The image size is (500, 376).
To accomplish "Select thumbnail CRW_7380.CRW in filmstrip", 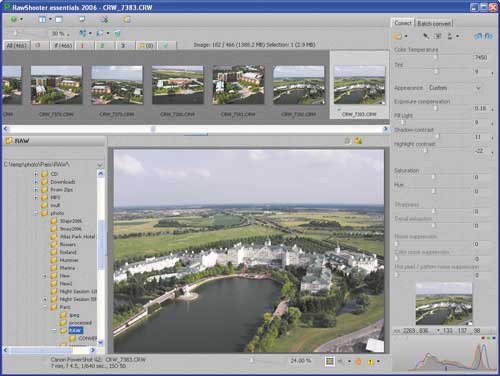I will click(178, 85).
